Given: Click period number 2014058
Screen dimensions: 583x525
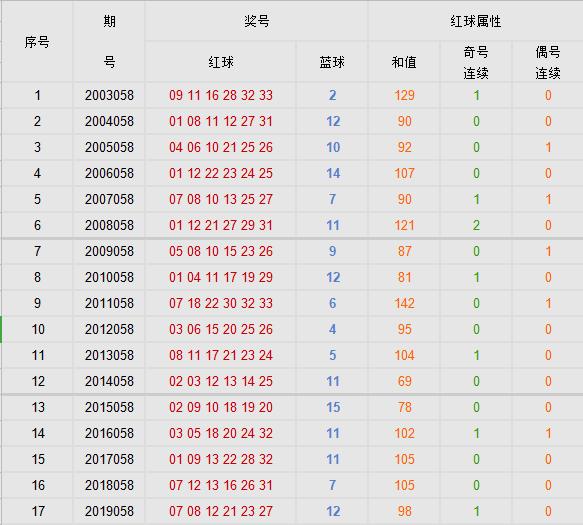Looking at the screenshot, I should [x=109, y=381].
